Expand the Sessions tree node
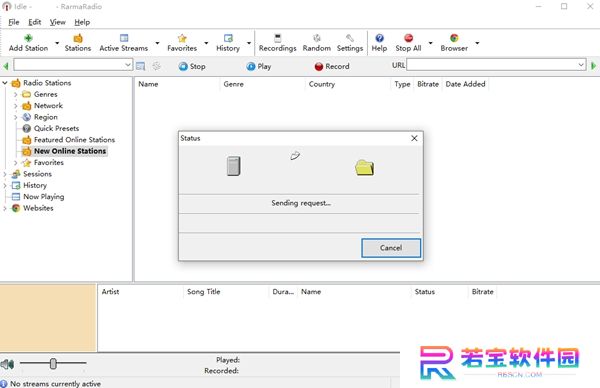This screenshot has width=600, height=388. 5,174
